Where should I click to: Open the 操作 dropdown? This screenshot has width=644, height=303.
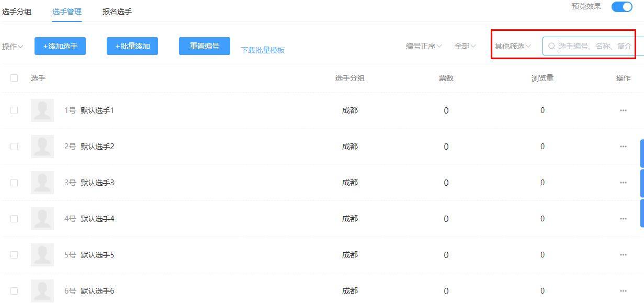[x=13, y=47]
